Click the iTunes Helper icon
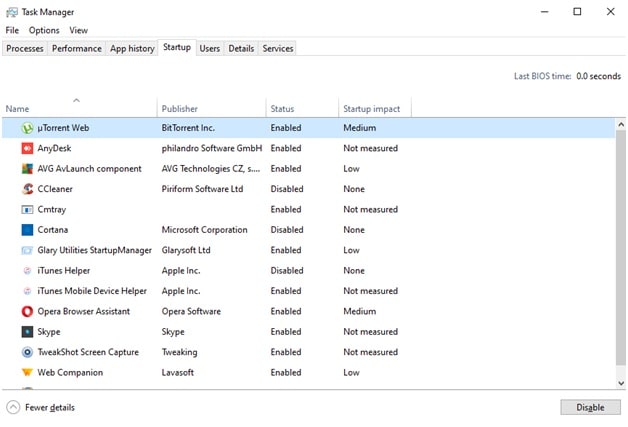628x427 pixels. click(x=27, y=271)
